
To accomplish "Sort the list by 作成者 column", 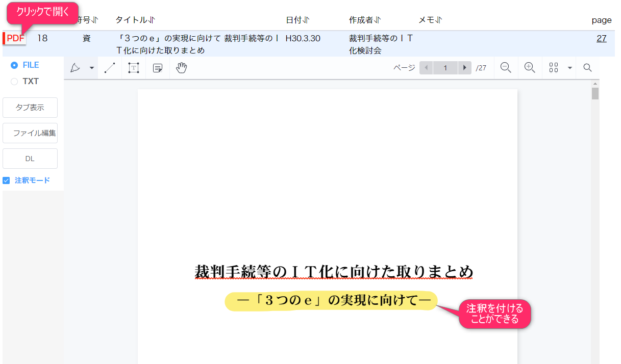I will [x=365, y=20].
